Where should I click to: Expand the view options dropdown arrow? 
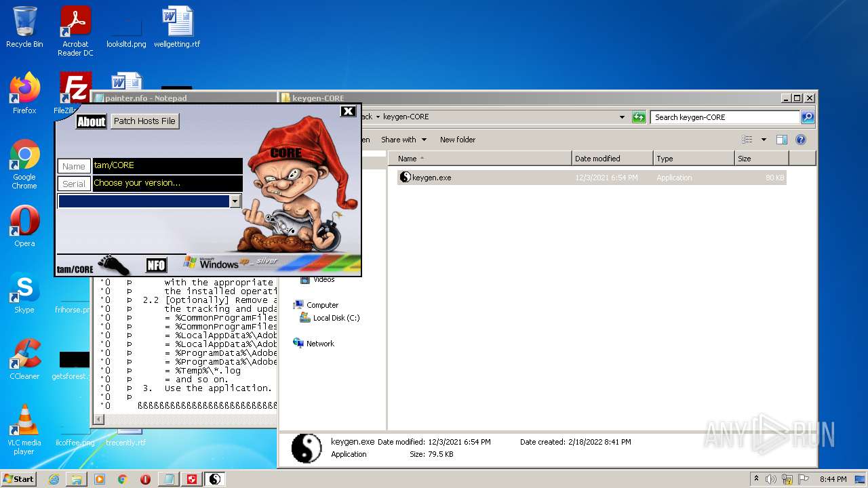764,140
